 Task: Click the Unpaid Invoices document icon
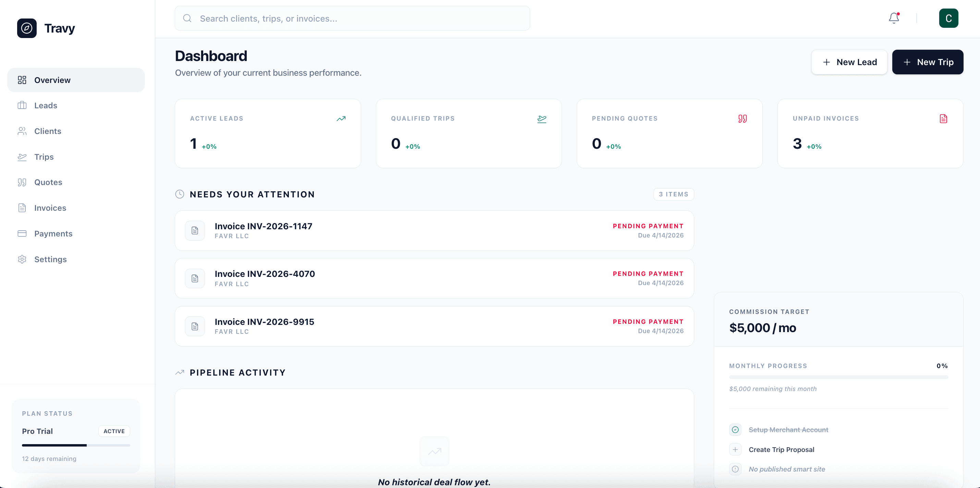click(943, 119)
